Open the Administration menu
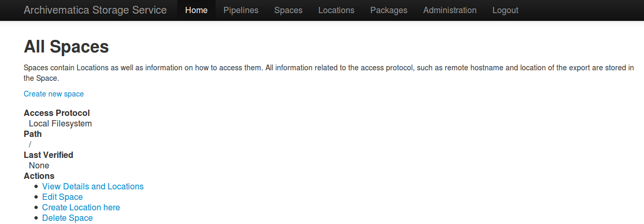This screenshot has height=224, width=644. tap(449, 10)
